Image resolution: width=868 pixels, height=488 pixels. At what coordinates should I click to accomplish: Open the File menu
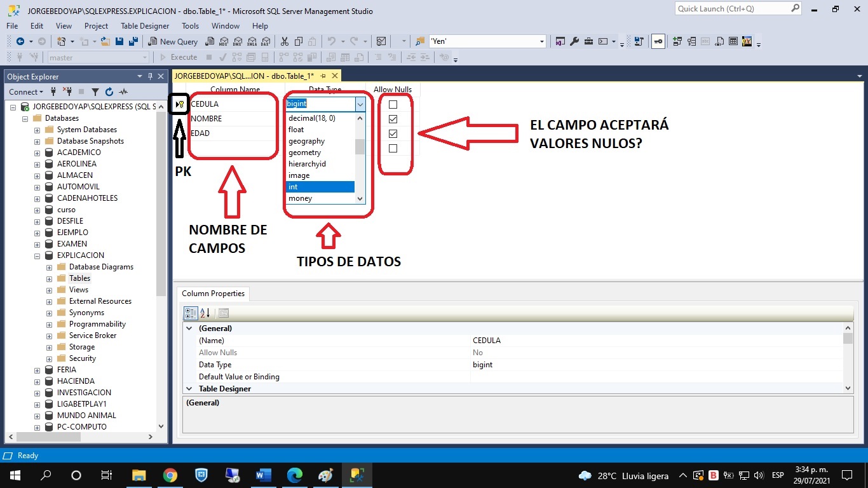[x=12, y=26]
